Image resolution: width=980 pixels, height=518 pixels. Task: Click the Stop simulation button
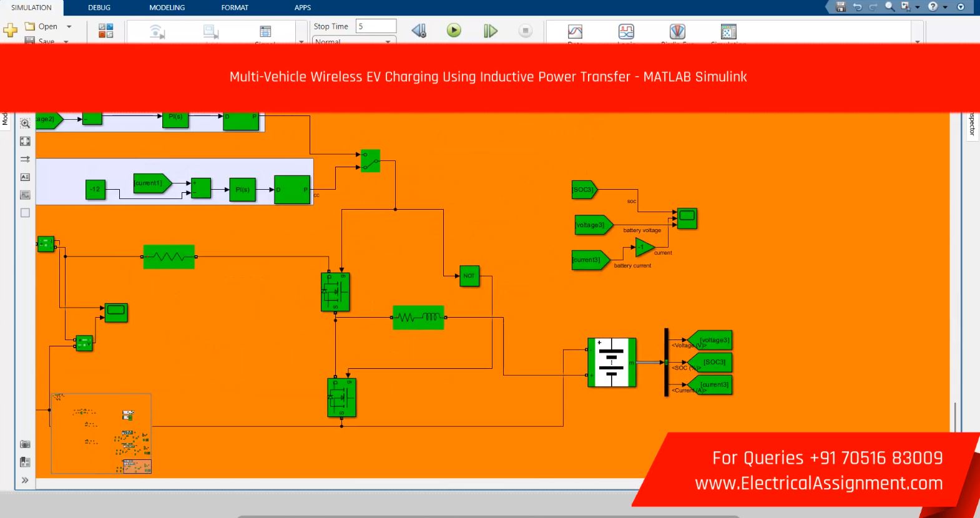pos(526,31)
